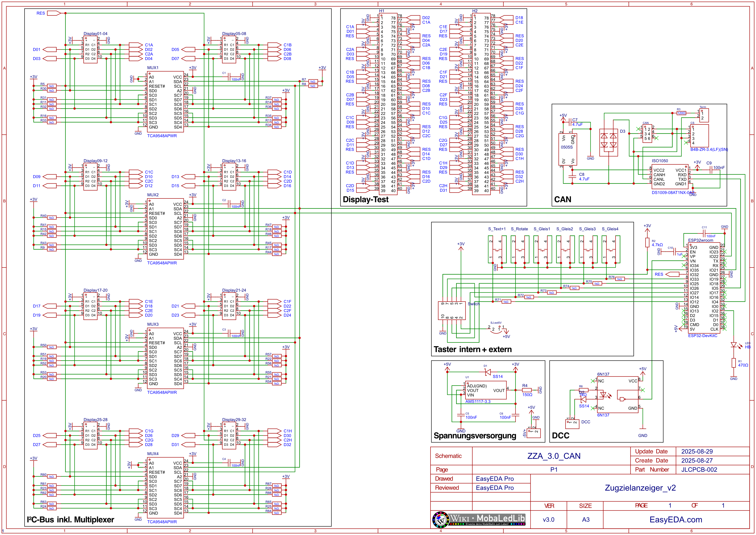
Task: Click the RES net port flag at top left
Action: click(x=54, y=13)
